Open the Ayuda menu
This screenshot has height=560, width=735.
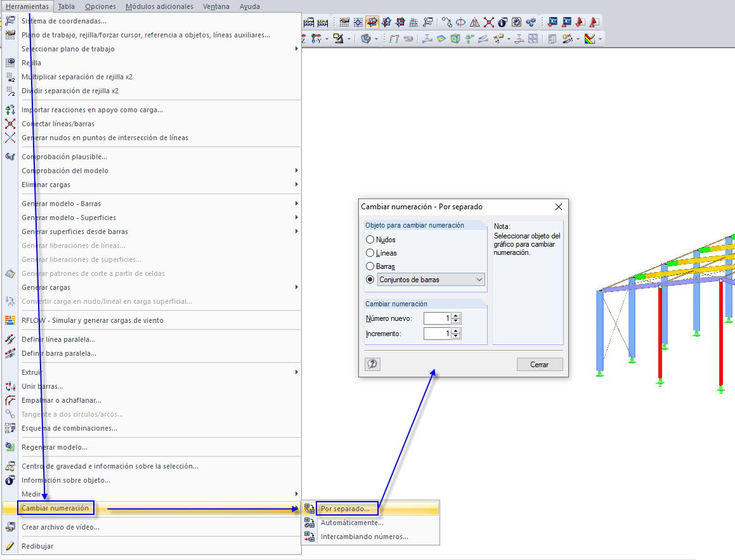pos(249,6)
